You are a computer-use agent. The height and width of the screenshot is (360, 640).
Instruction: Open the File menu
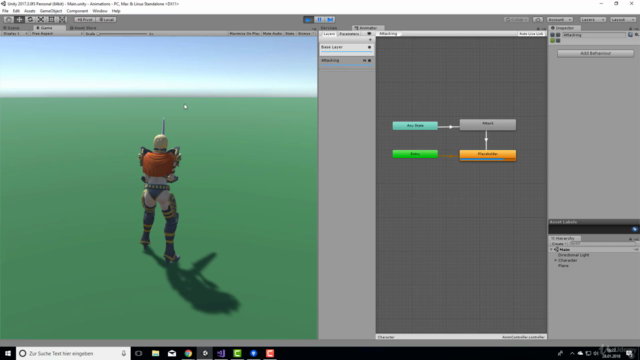[x=5, y=11]
